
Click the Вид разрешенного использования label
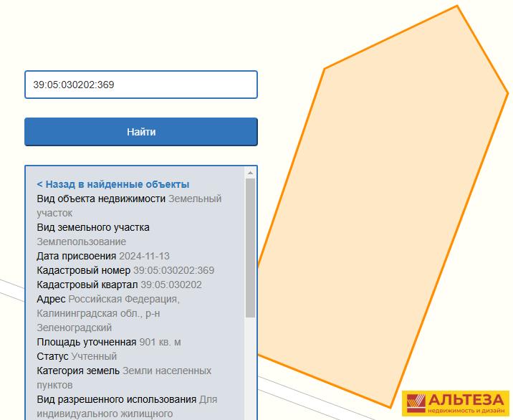pos(117,399)
